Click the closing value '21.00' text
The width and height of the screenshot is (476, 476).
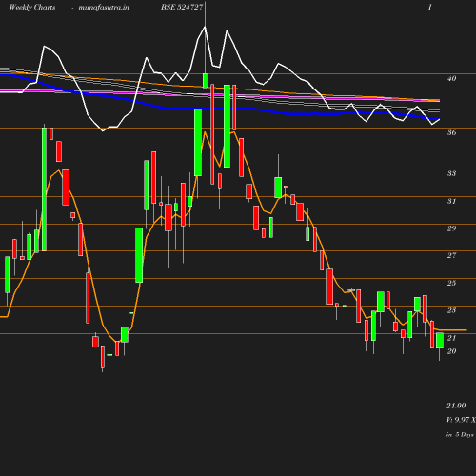click(x=456, y=406)
